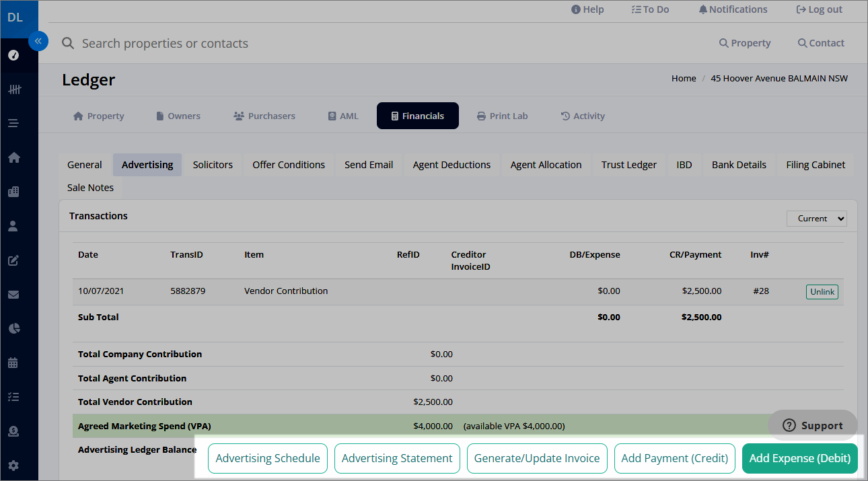868x481 pixels.
Task: Click the 10/07/2021 date cell
Action: point(101,291)
